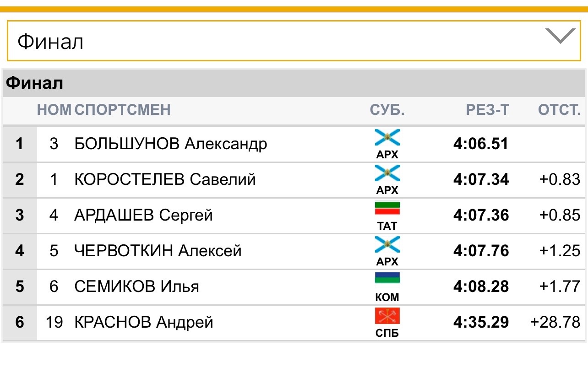Open athlete КРАСНОВ Андрей
Image resolution: width=588 pixels, height=378 pixels.
click(143, 322)
